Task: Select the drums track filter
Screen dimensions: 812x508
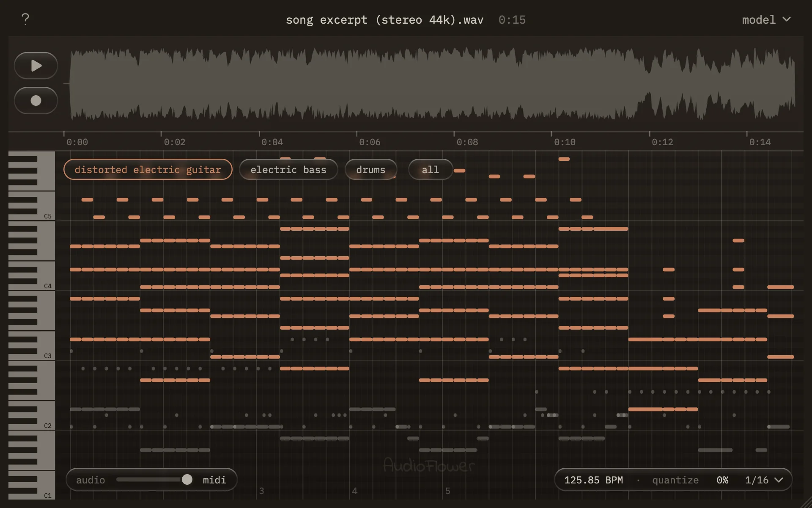Action: 371,169
